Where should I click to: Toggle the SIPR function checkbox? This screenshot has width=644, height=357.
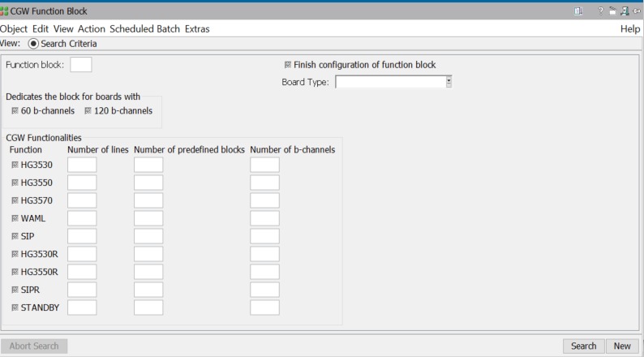[x=15, y=290]
